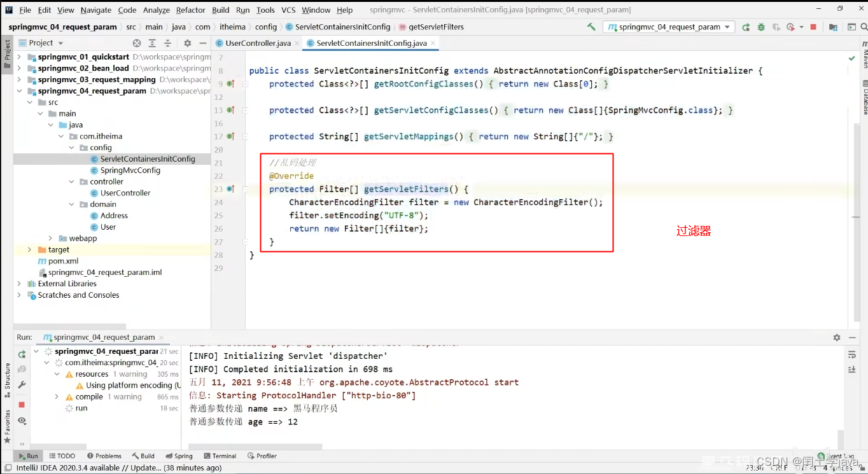Click Collapse All in the Project panel header
868x474 pixels.
coord(167,43)
